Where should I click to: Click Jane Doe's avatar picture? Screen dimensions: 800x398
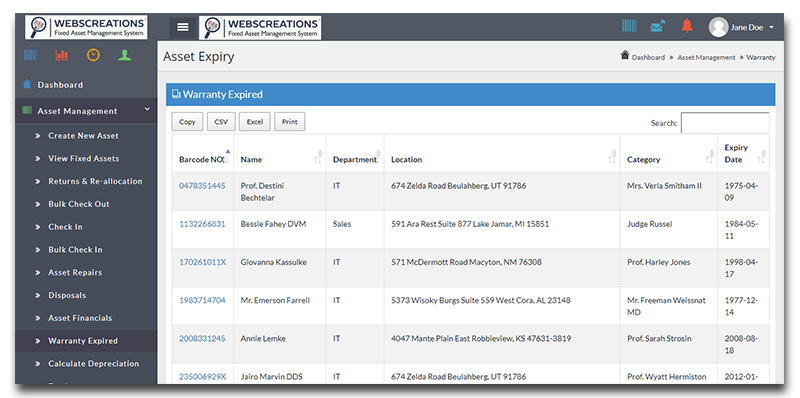click(718, 27)
